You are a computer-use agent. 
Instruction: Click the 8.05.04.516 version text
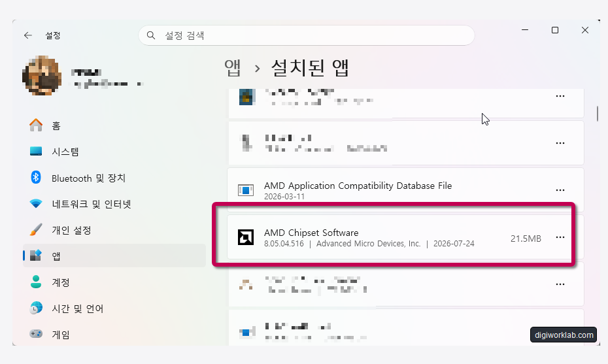284,244
